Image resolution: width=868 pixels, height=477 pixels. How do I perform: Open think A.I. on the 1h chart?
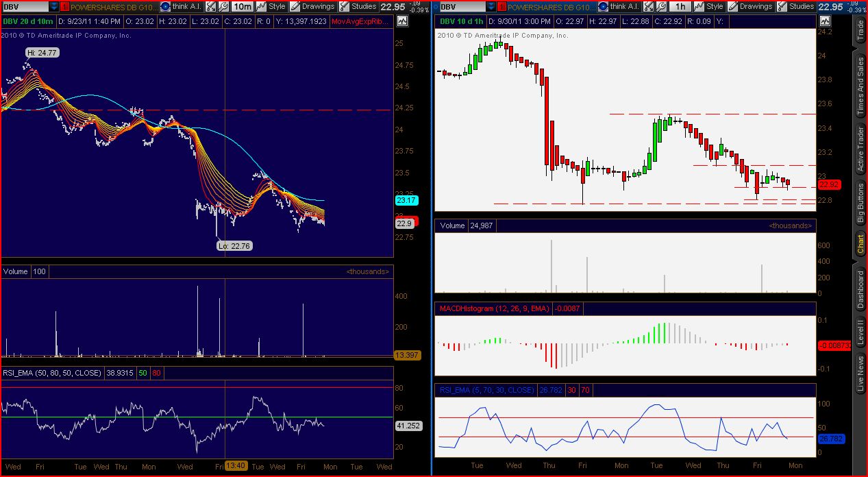coord(619,6)
